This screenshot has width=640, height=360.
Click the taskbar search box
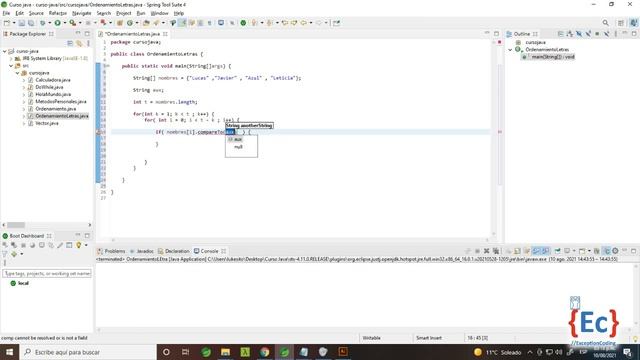pos(88,352)
